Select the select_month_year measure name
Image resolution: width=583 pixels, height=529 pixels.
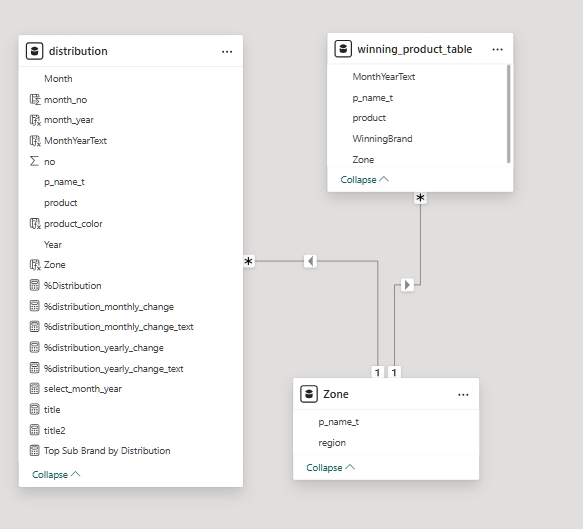point(83,389)
